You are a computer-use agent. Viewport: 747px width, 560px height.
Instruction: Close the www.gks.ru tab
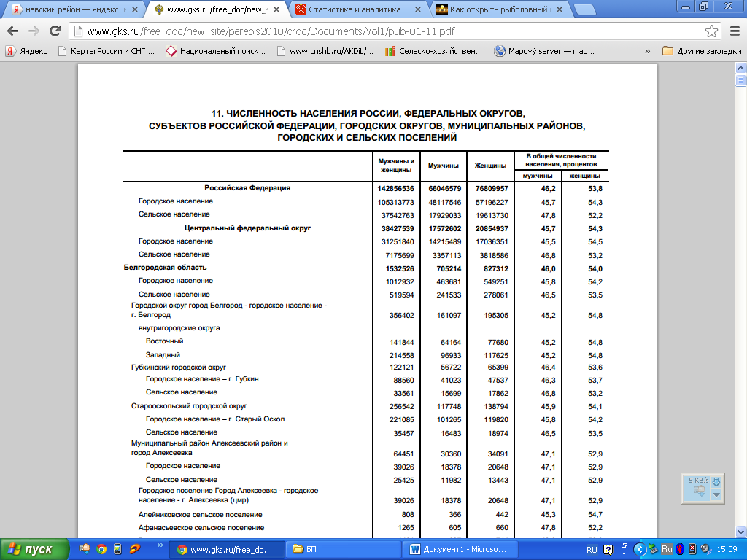tap(276, 9)
